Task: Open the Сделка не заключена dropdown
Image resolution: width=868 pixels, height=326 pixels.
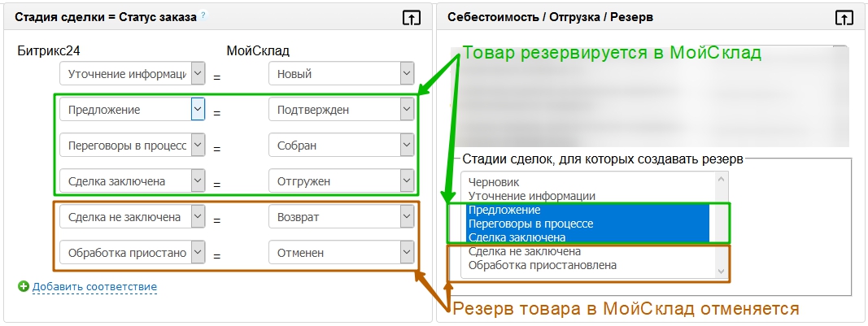Action: (x=133, y=217)
